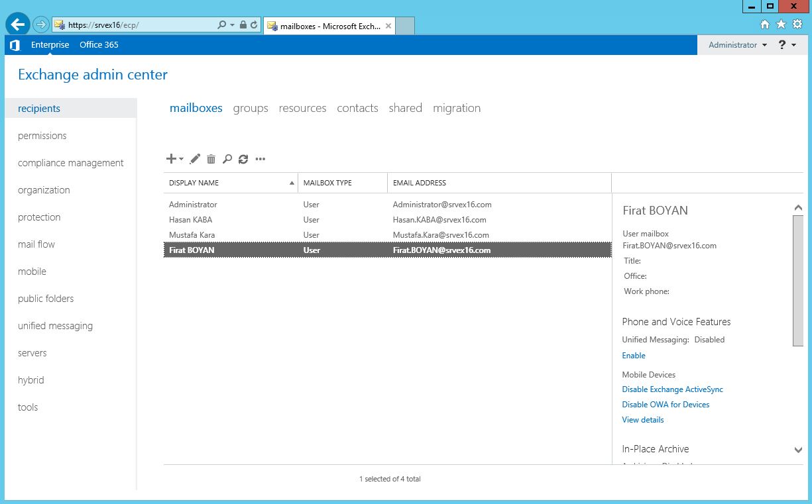Switch to the Enterprise tab
This screenshot has width=812, height=504.
50,45
